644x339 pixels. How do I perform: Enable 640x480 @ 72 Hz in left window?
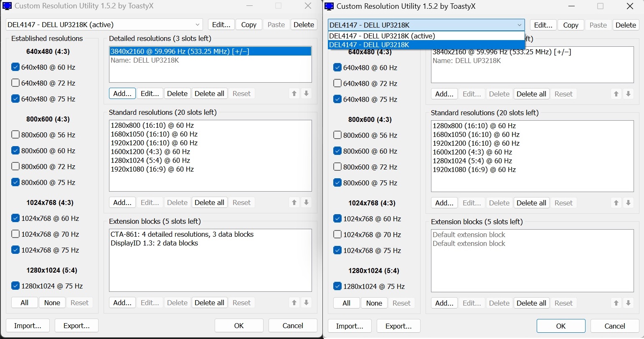[x=15, y=83]
